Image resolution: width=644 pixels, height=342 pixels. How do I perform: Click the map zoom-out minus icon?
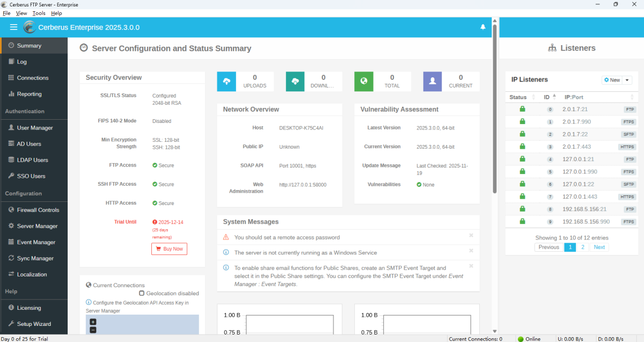(x=93, y=330)
